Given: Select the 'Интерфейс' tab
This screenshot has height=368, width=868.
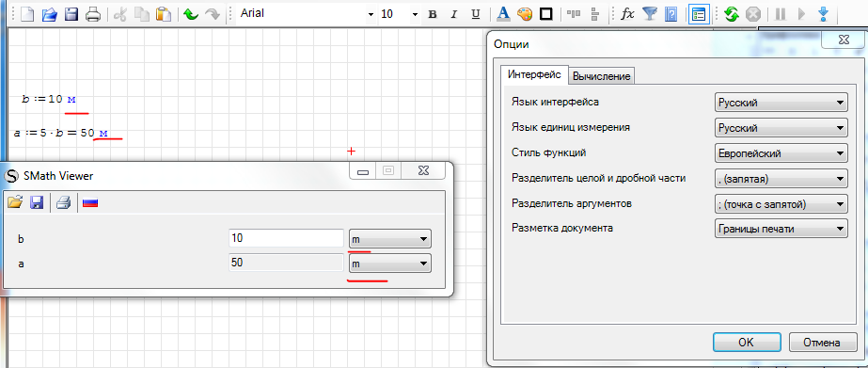Looking at the screenshot, I should [x=534, y=74].
